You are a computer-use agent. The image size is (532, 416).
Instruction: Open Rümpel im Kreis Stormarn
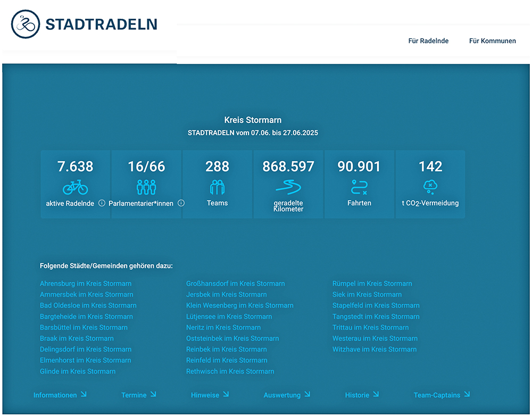[x=372, y=284]
